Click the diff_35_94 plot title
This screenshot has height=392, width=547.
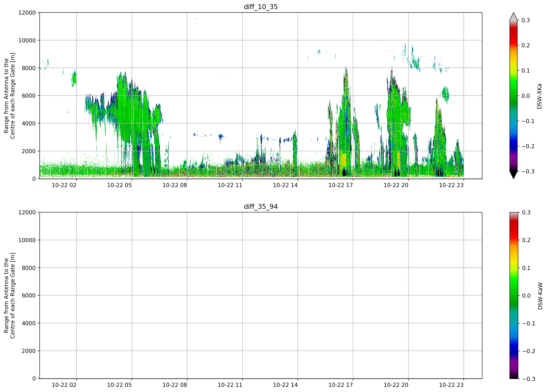261,207
